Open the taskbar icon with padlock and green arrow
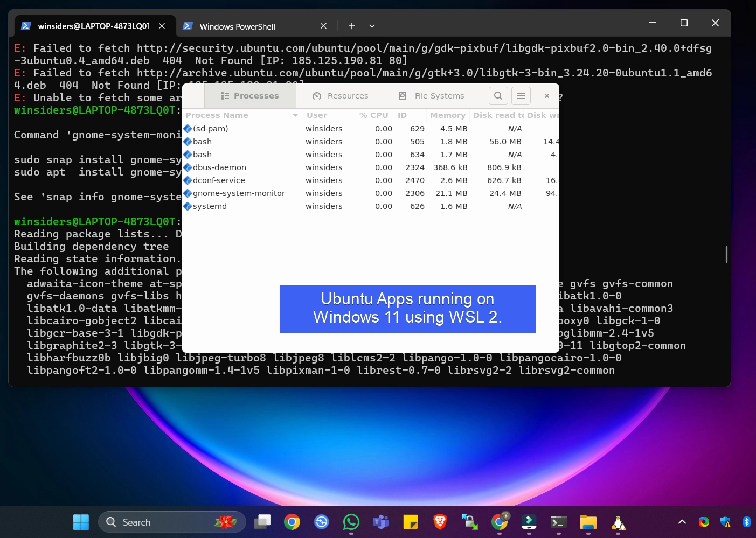756x538 pixels. 470,522
